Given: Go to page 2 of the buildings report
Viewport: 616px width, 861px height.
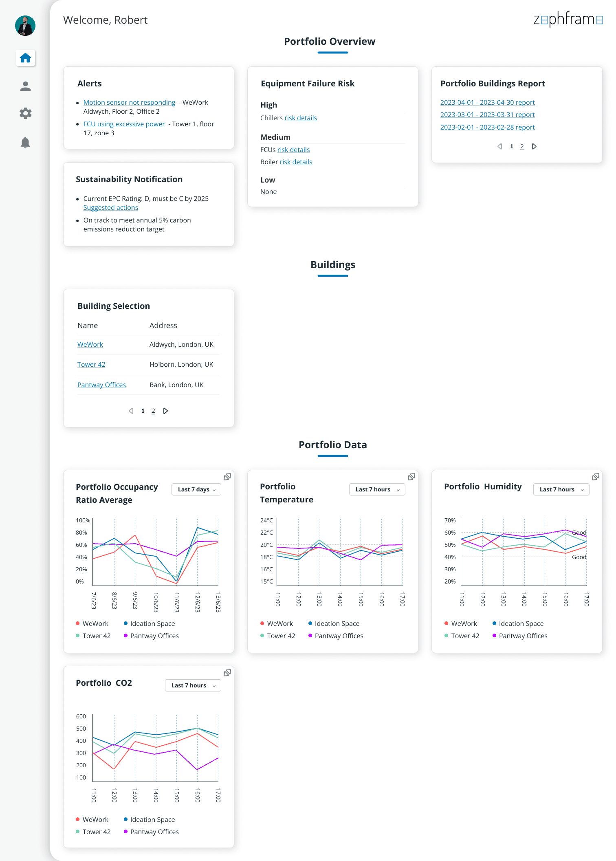Looking at the screenshot, I should [522, 146].
